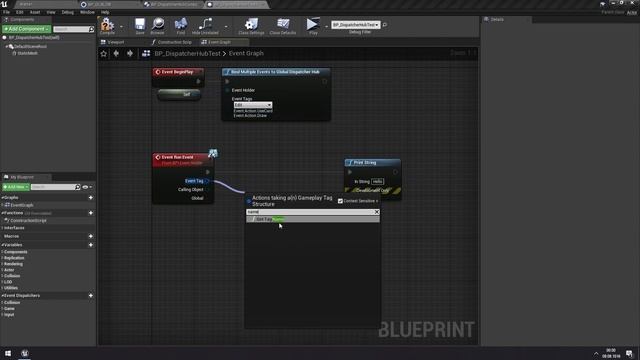Viewport: 640px width, 360px height.
Task: Select the Get Tag Name action result
Action: [313, 219]
